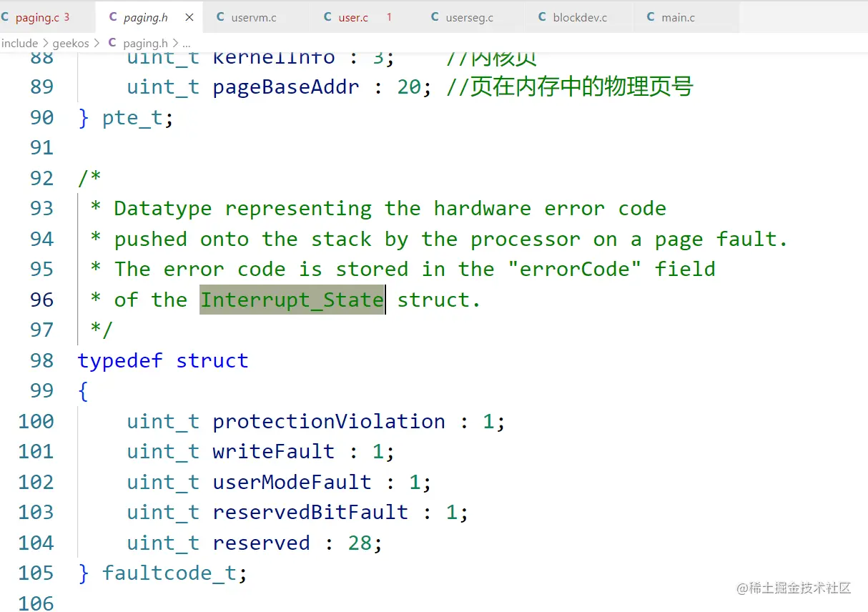Click line number 98 in the gutter
Screen dimensions: 868x612
coord(41,360)
